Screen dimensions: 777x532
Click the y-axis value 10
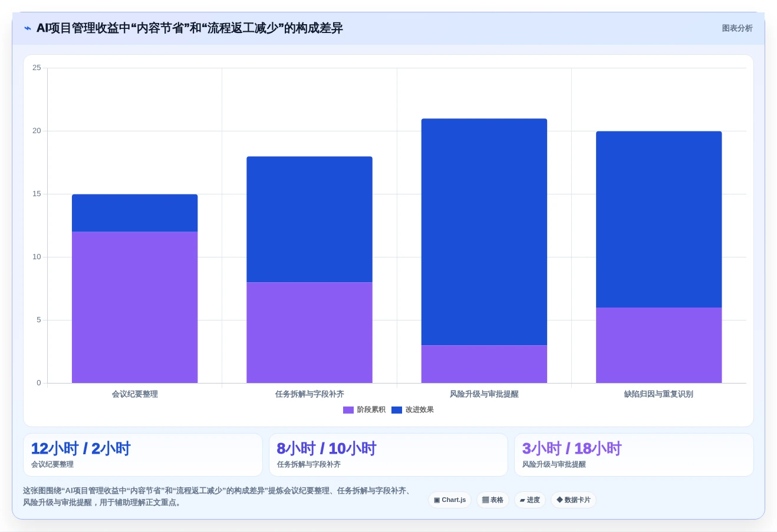pyautogui.click(x=37, y=257)
